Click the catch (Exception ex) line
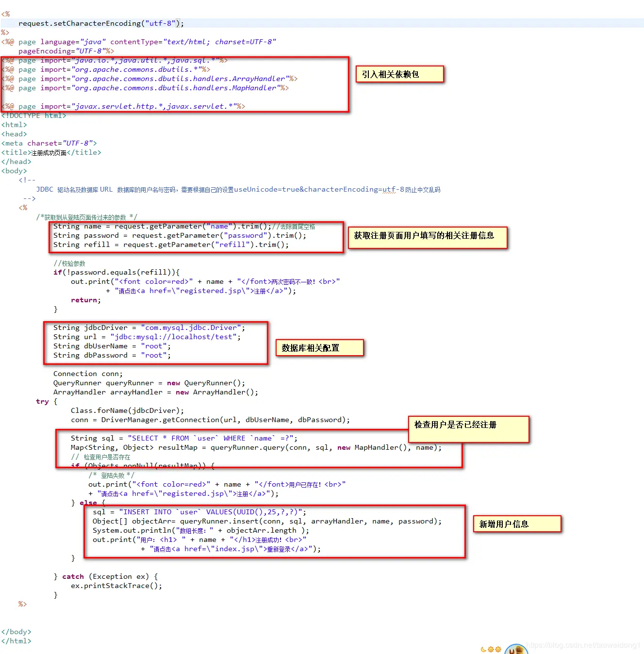Viewport: 644px width, 654px height. (106, 576)
